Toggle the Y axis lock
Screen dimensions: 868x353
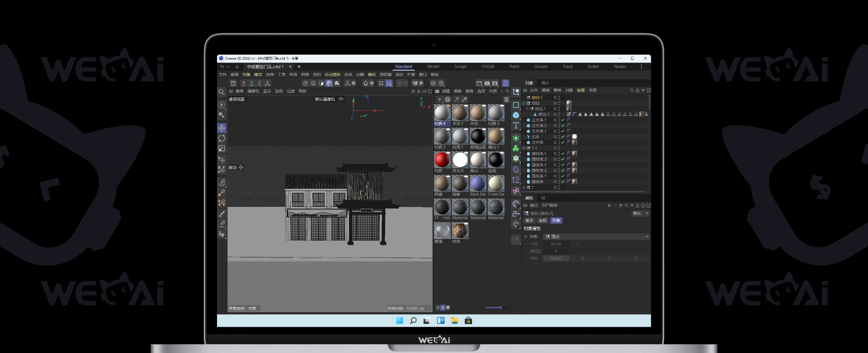click(251, 83)
